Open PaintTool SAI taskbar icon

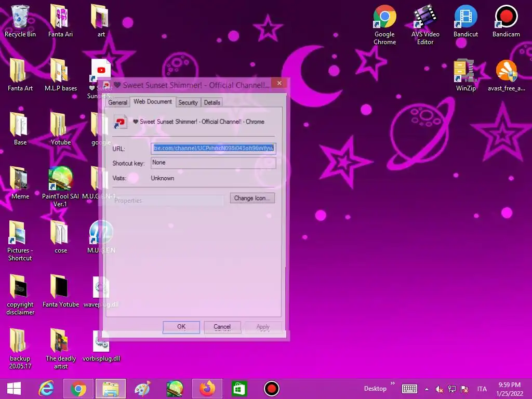pyautogui.click(x=175, y=389)
